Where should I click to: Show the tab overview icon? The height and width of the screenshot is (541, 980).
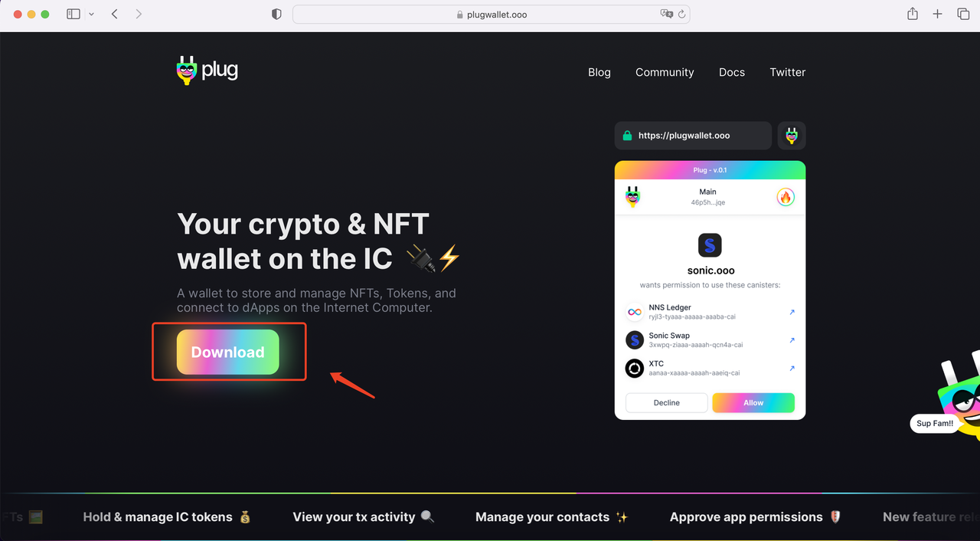pos(963,14)
